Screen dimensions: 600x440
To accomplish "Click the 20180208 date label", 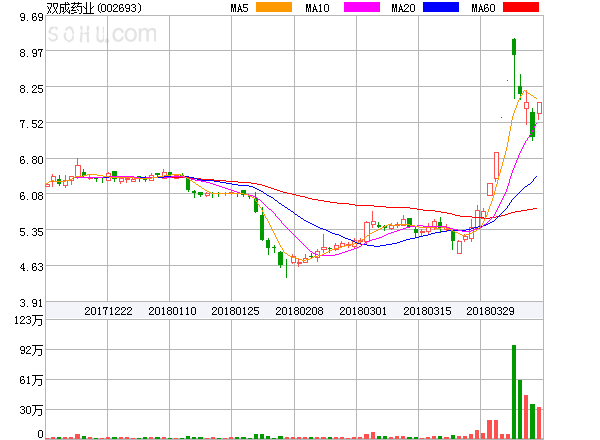I will pos(299,311).
